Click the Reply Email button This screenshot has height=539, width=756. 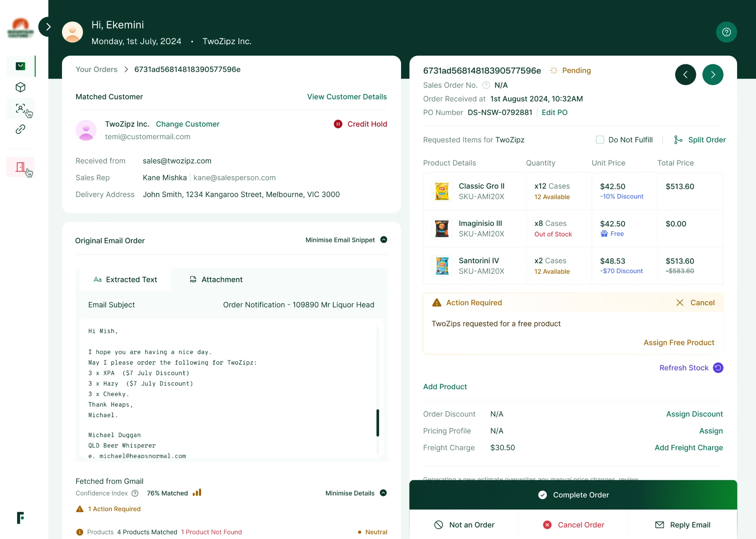coord(683,525)
